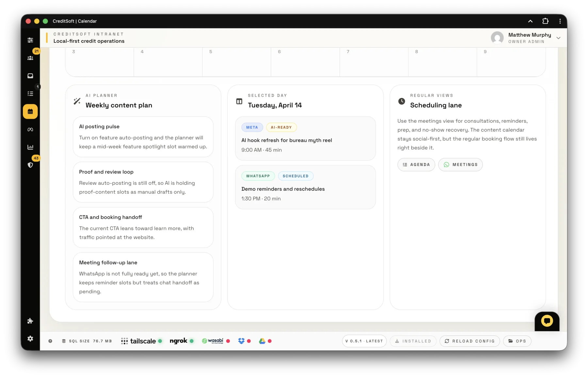Click the Ops button

517,341
